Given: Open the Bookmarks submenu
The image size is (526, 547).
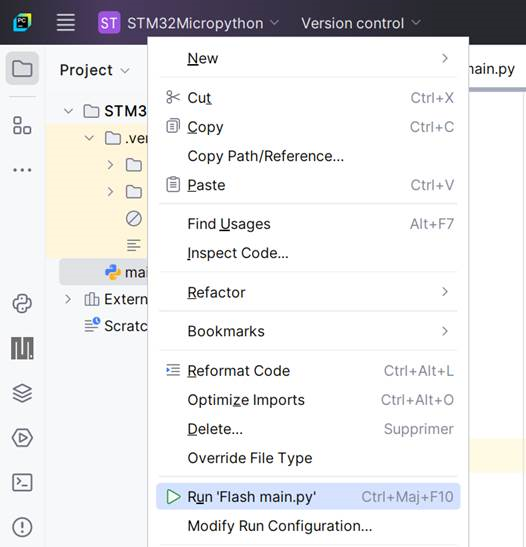Looking at the screenshot, I should pos(308,331).
